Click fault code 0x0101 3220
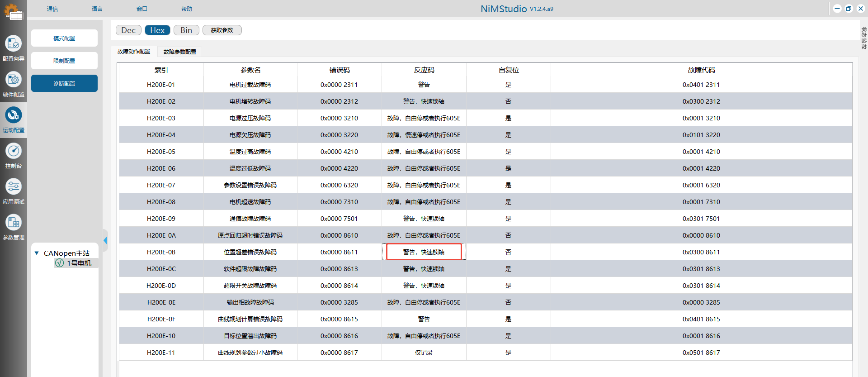Viewport: 868px width, 377px height. [x=702, y=135]
